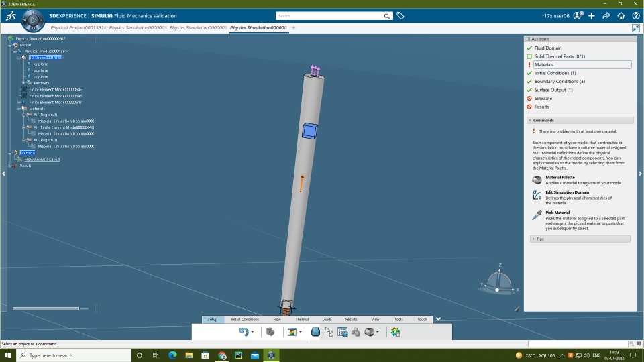Select the xy plane tree item

pyautogui.click(x=41, y=64)
